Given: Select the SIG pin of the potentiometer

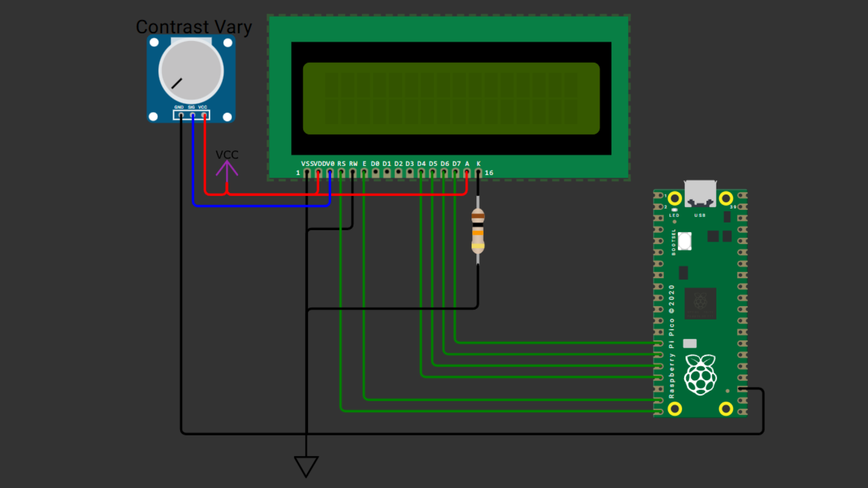Looking at the screenshot, I should (192, 115).
